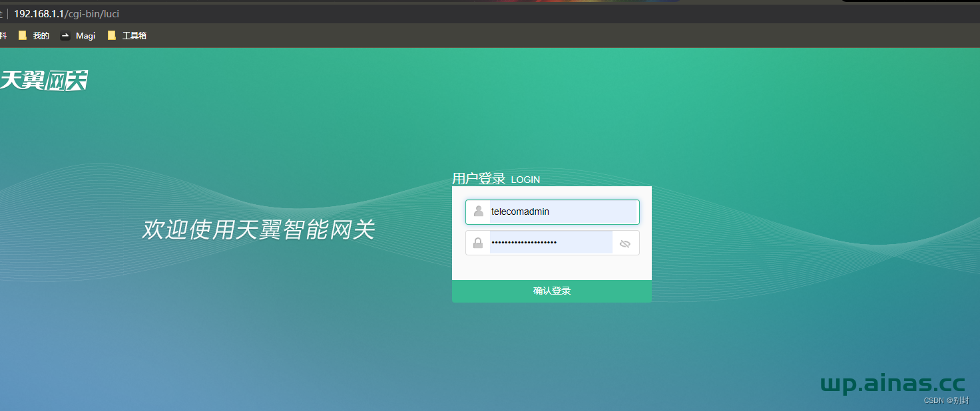Click the 天翼网关 logo

(44, 79)
